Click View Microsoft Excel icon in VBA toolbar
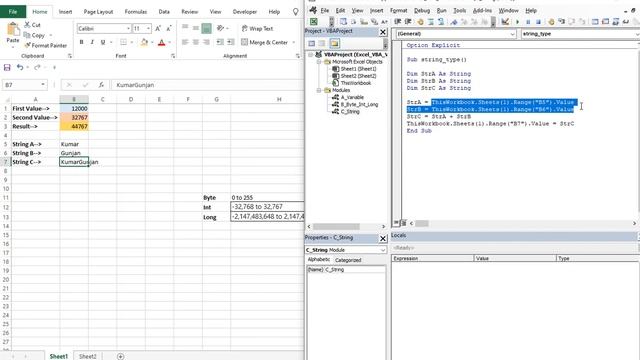 point(314,22)
